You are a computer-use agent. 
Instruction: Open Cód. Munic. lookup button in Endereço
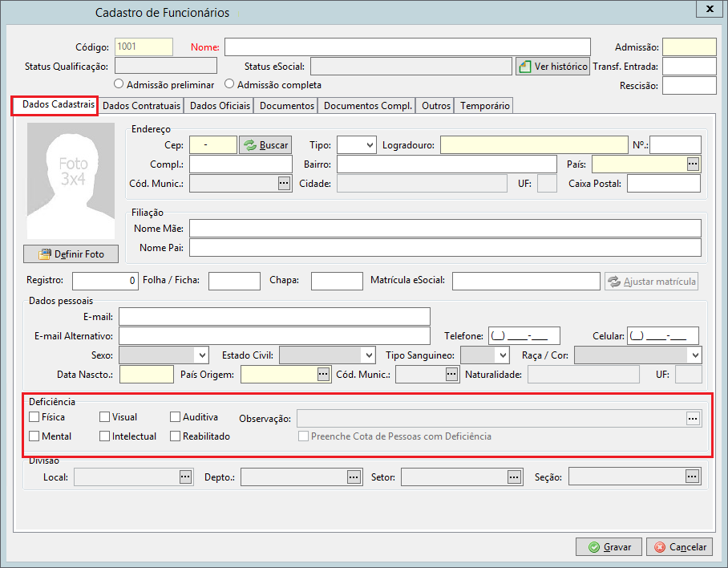pyautogui.click(x=284, y=184)
